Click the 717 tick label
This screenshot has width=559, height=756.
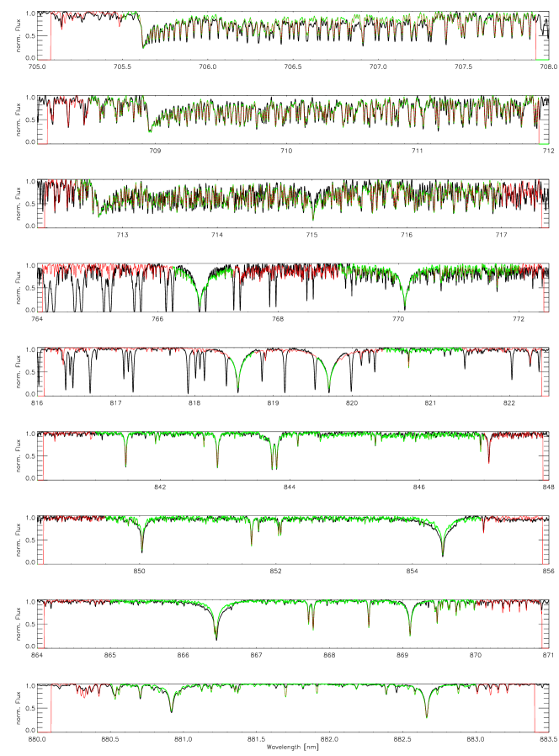click(x=502, y=235)
